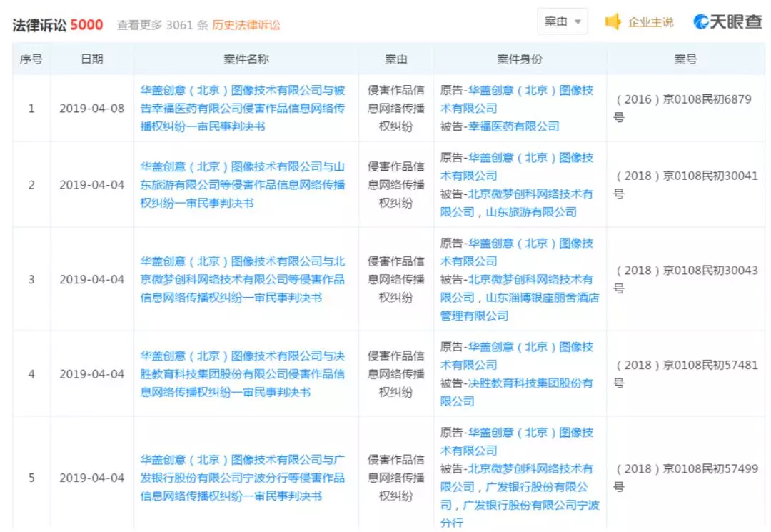Click defendant 幸福医药有限公司 in row 1
This screenshot has height=532, width=771.
point(513,126)
